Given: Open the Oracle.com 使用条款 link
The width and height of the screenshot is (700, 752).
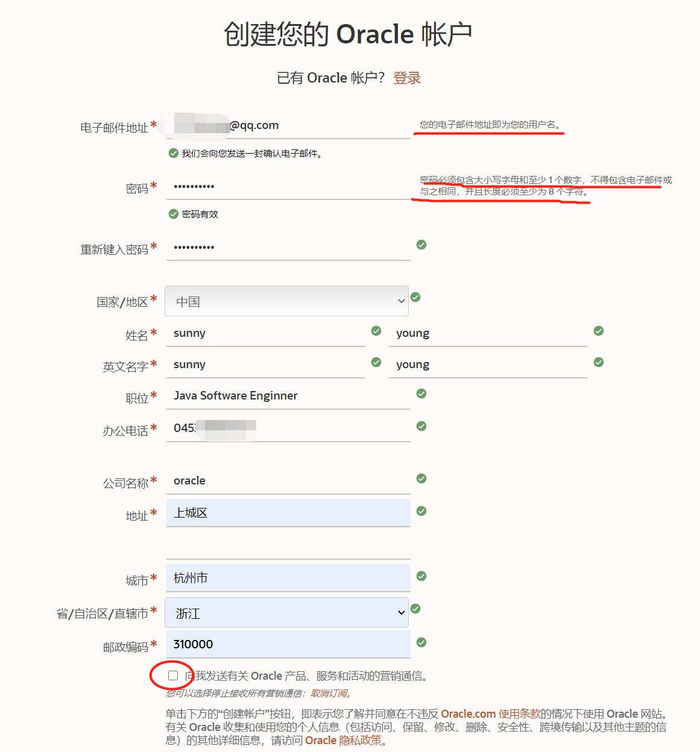Looking at the screenshot, I should 491,714.
